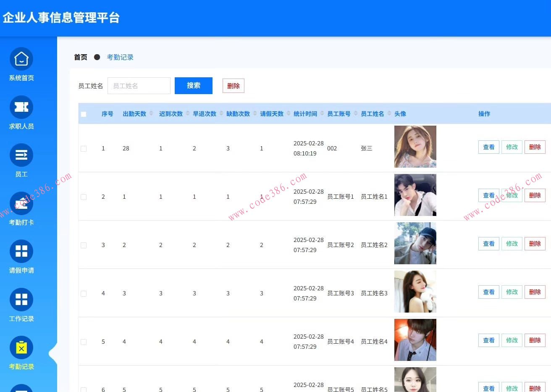The width and height of the screenshot is (551, 392).
Task: Check the select-all checkbox in the table header
Action: 83,113
